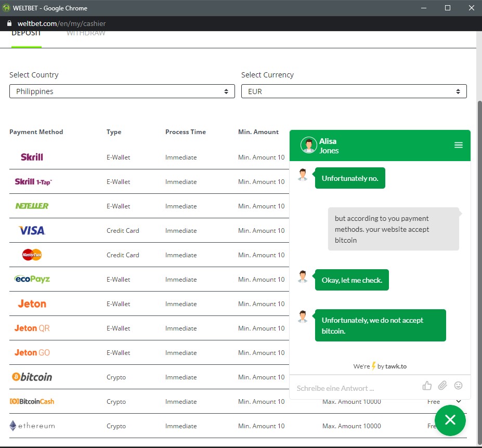This screenshot has width=482, height=448.
Task: Click the weltbet.com address bar URL
Action: pyautogui.click(x=61, y=24)
